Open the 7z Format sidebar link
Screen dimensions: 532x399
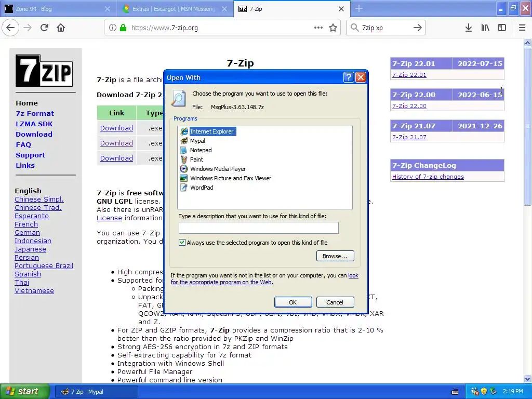pos(35,113)
